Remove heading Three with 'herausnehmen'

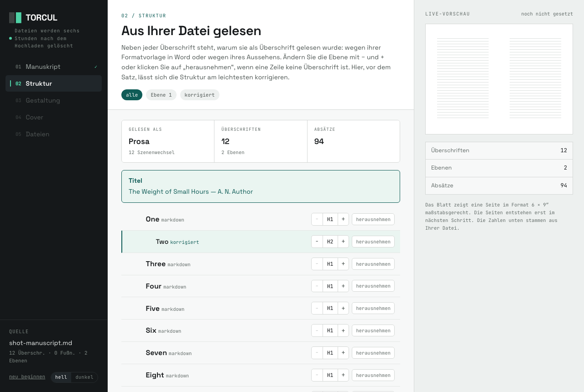click(x=373, y=264)
